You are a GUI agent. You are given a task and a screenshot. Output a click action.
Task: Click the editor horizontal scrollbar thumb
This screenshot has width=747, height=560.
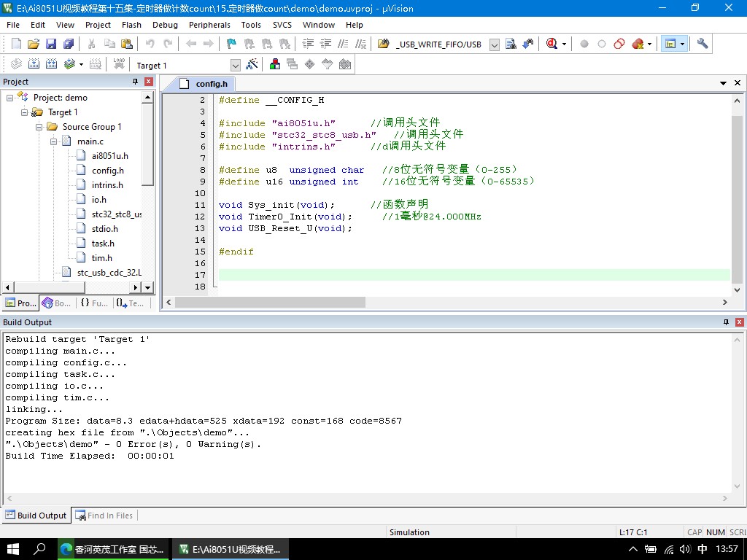click(270, 303)
